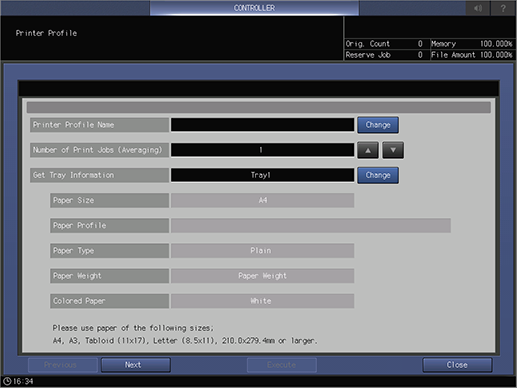
Task: Click the Orig. Count status entry
Action: [386, 44]
